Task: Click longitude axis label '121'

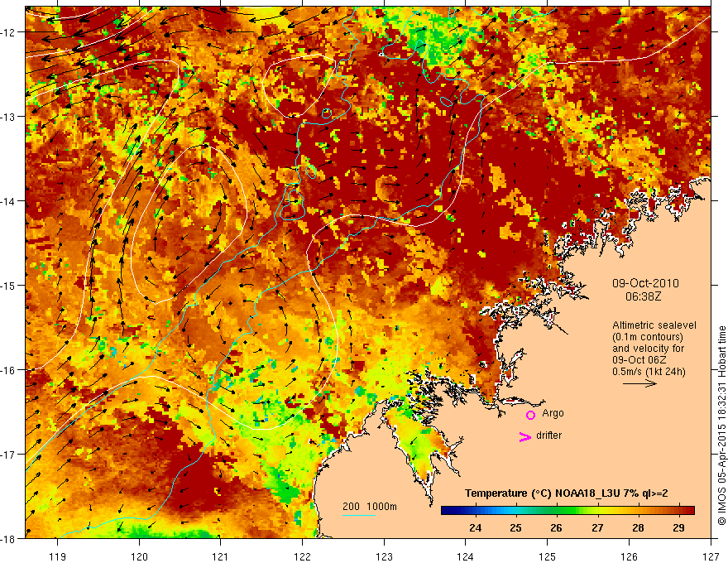Action: click(221, 556)
